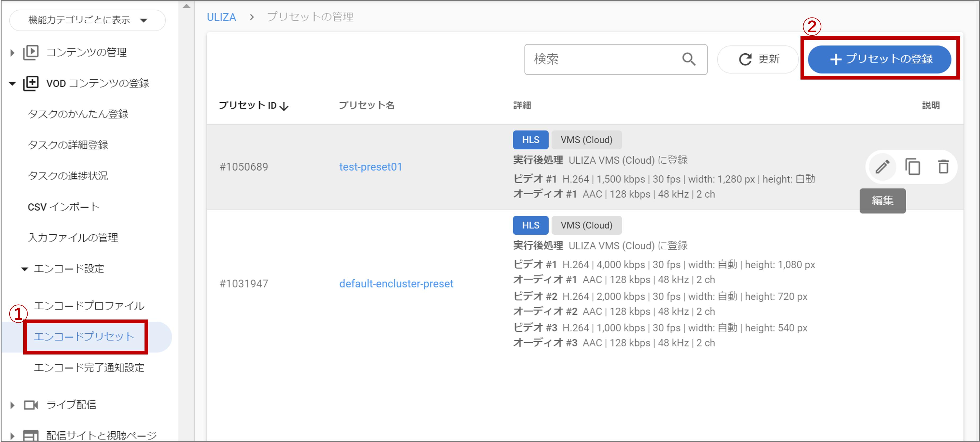The width and height of the screenshot is (980, 442).
Task: Click the trash delete icon for test-preset01
Action: [943, 167]
